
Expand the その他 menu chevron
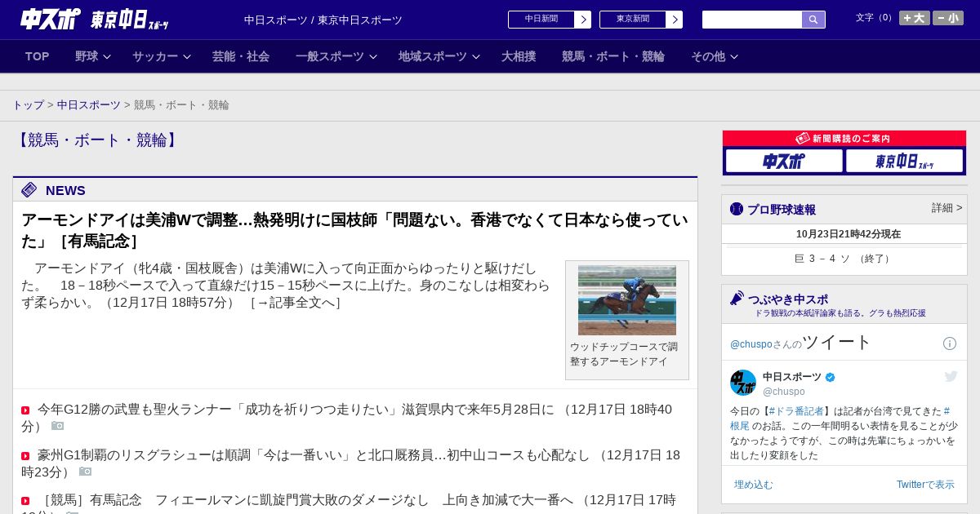click(x=734, y=56)
